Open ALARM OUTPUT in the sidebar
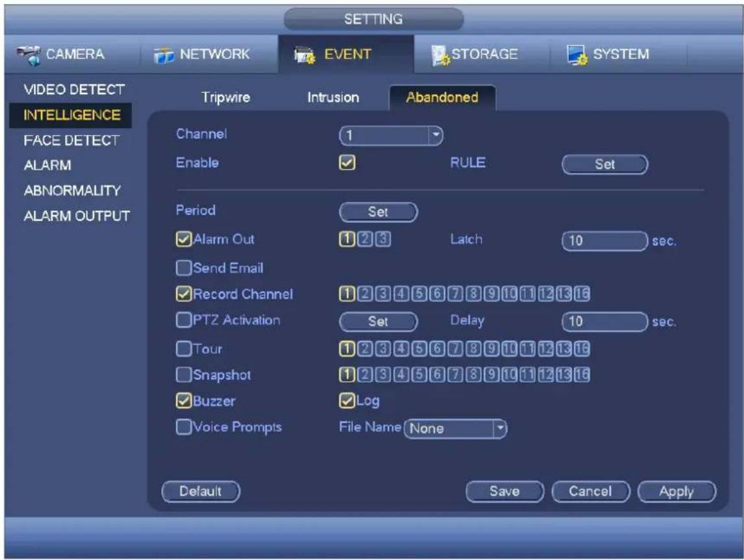Viewport: 744px width, 560px height. (x=77, y=216)
